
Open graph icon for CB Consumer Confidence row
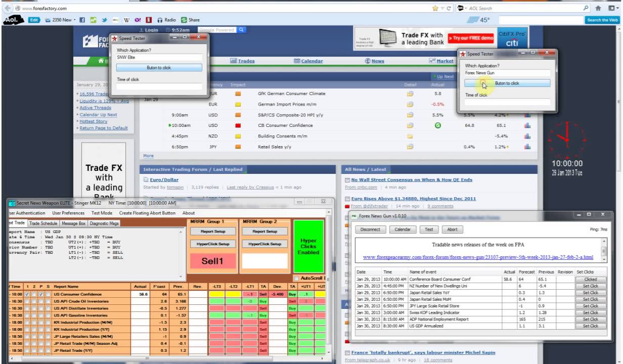point(527,125)
